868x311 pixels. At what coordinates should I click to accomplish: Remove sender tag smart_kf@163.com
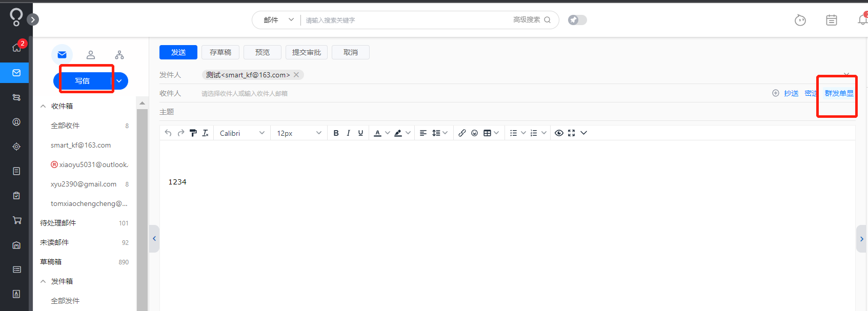pos(296,75)
